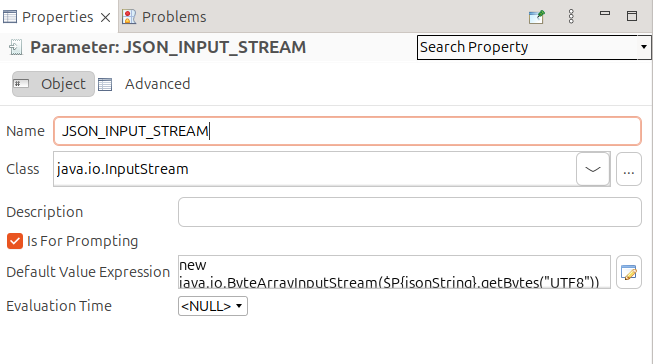The height and width of the screenshot is (364, 653).
Task: Open the Default Value Expression editor
Action: 628,272
